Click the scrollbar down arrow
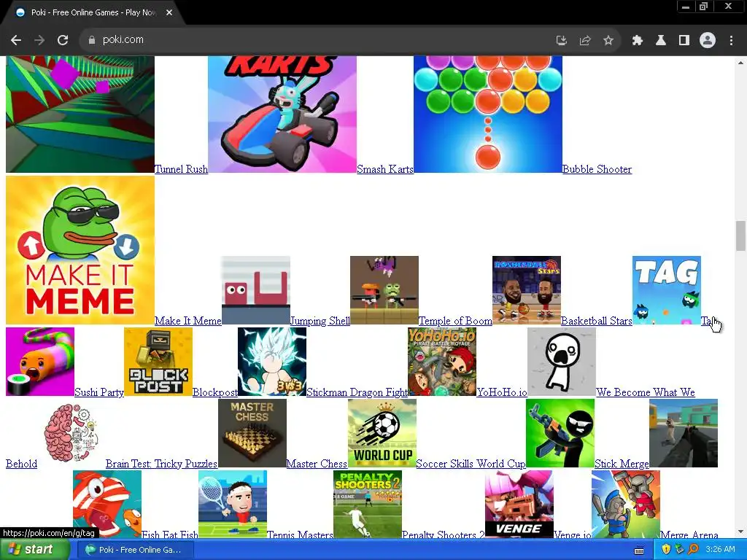Viewport: 747px width, 560px height. click(x=740, y=532)
